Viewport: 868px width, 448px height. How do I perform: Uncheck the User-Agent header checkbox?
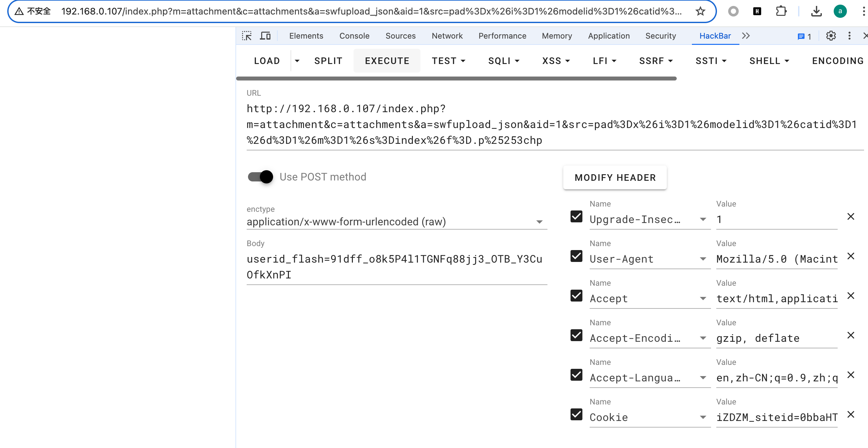pyautogui.click(x=576, y=256)
